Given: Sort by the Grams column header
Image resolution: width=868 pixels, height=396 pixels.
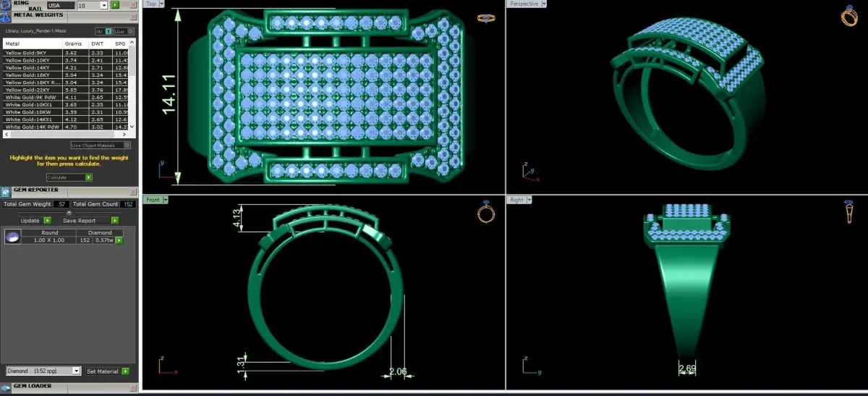Looking at the screenshot, I should pos(75,43).
